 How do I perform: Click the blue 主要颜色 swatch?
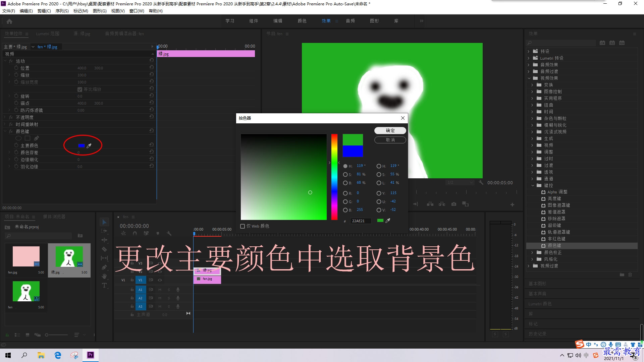coord(81,145)
